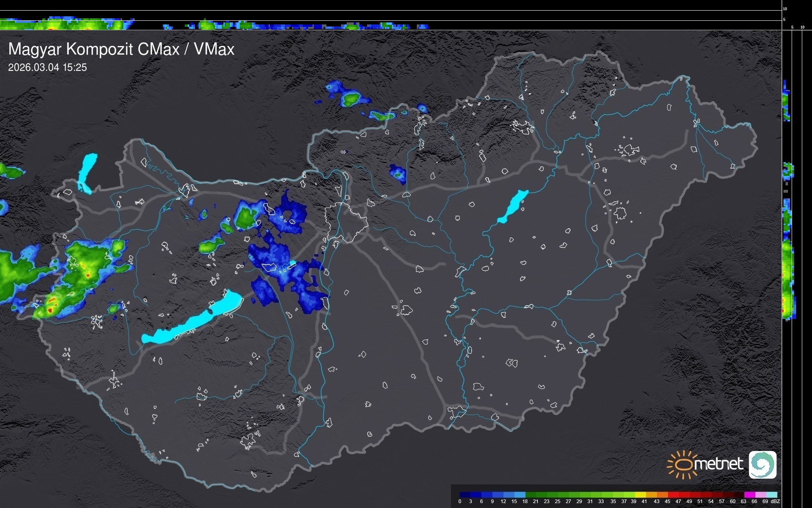Select the orange 43 dBZ legend swatch
This screenshot has height=508, width=812.
pos(662,495)
